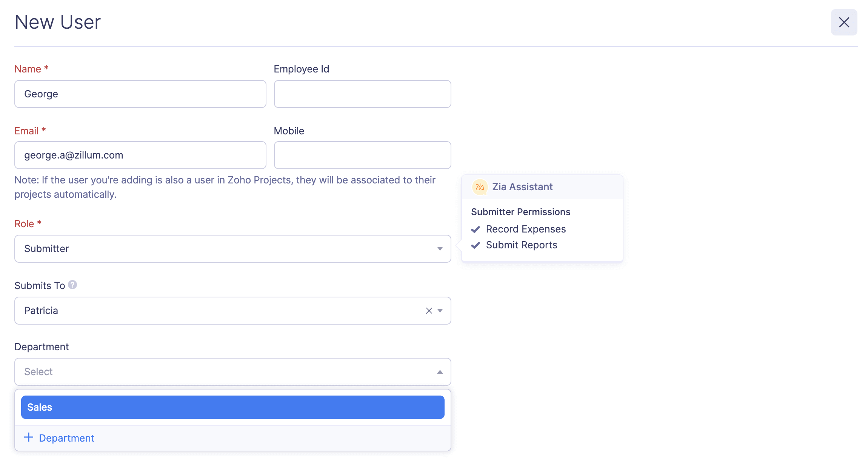This screenshot has width=868, height=465.
Task: Click the Record Expenses checkmark icon
Action: [476, 229]
